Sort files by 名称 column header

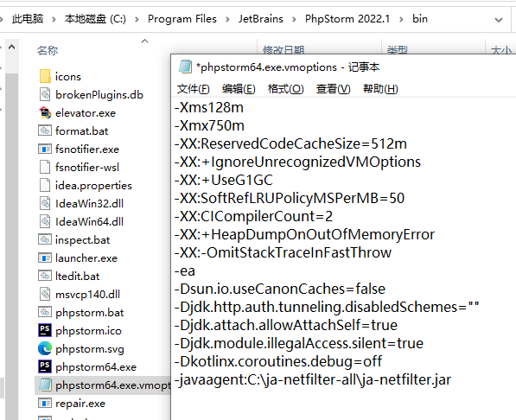tap(48, 50)
